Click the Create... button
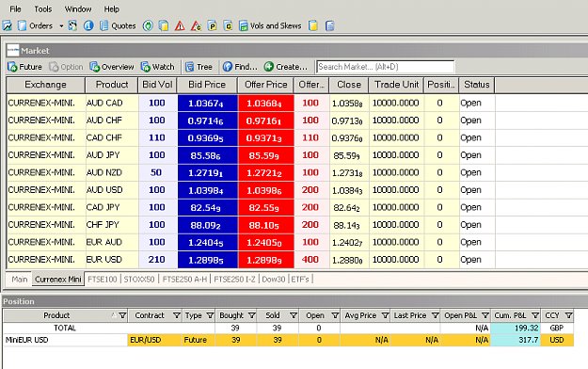588x369 pixels. 285,67
